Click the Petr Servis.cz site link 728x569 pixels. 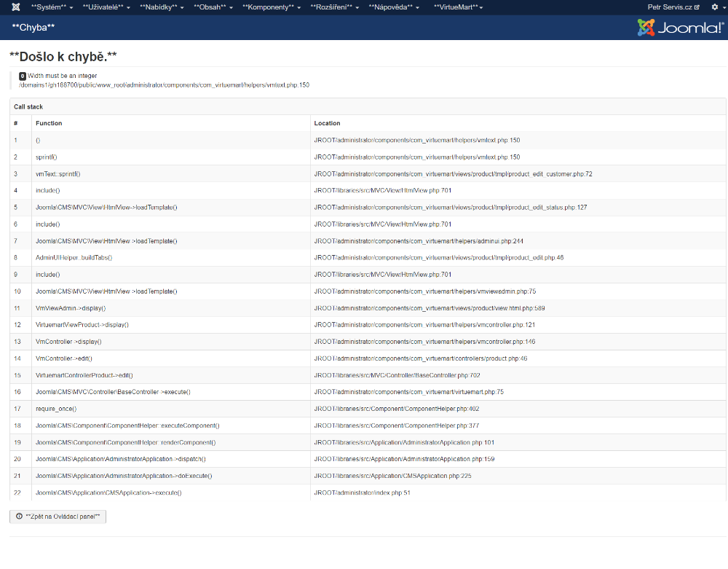point(669,7)
